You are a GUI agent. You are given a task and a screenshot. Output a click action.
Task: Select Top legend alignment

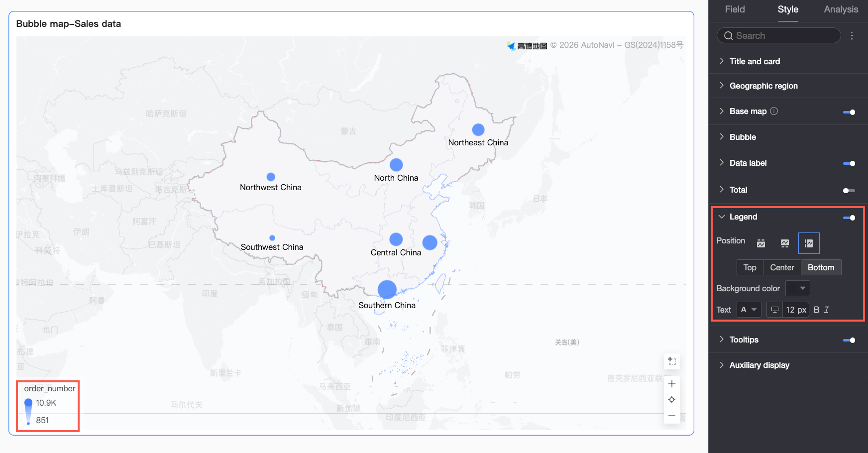(x=750, y=267)
